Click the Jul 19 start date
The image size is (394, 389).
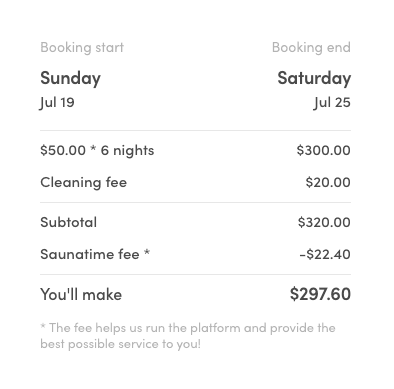click(57, 102)
